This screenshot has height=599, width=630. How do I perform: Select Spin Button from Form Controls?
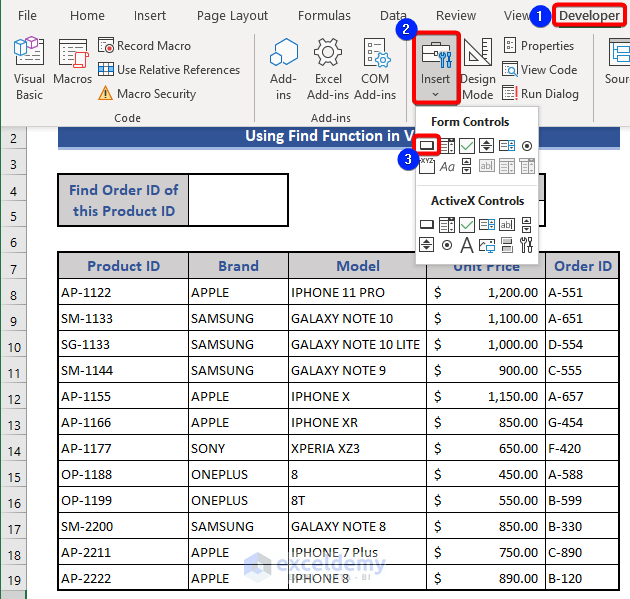pos(487,146)
